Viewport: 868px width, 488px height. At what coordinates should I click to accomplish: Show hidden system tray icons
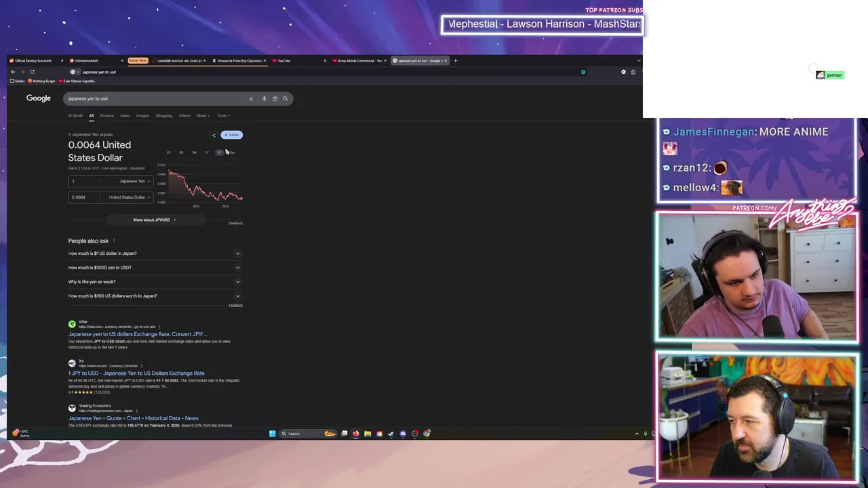coord(637,434)
